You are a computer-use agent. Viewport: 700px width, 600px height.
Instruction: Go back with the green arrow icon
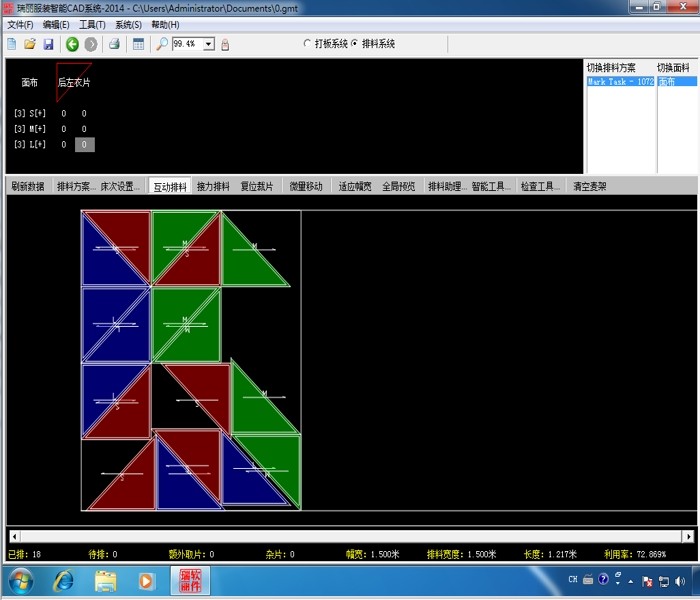click(72, 44)
